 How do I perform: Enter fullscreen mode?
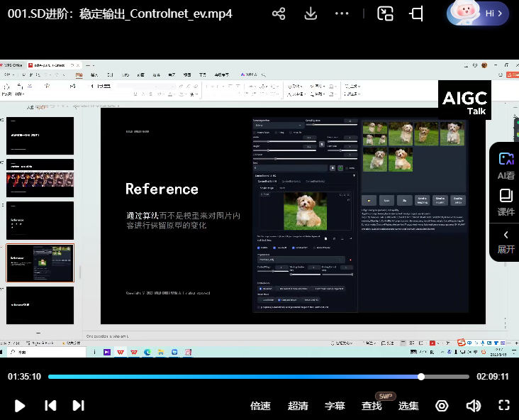pyautogui.click(x=504, y=406)
